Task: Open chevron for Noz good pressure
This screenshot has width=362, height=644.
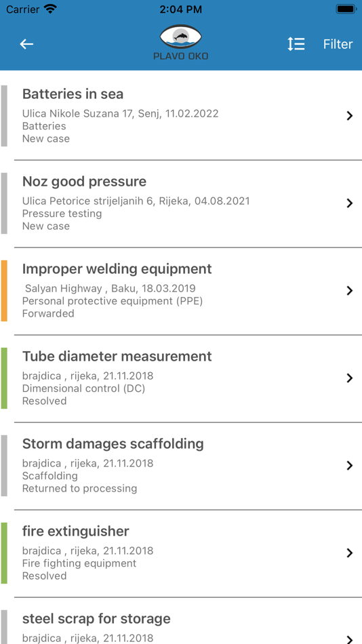Action: pyautogui.click(x=350, y=203)
